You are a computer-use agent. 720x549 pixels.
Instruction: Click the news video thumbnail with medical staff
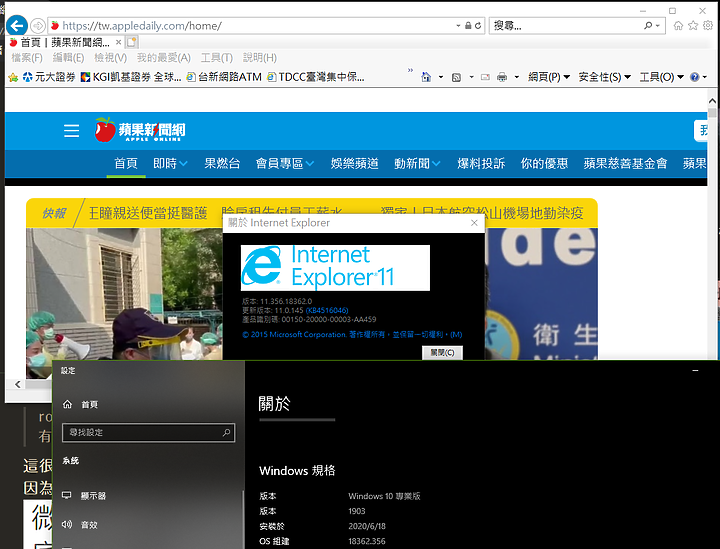(124, 303)
